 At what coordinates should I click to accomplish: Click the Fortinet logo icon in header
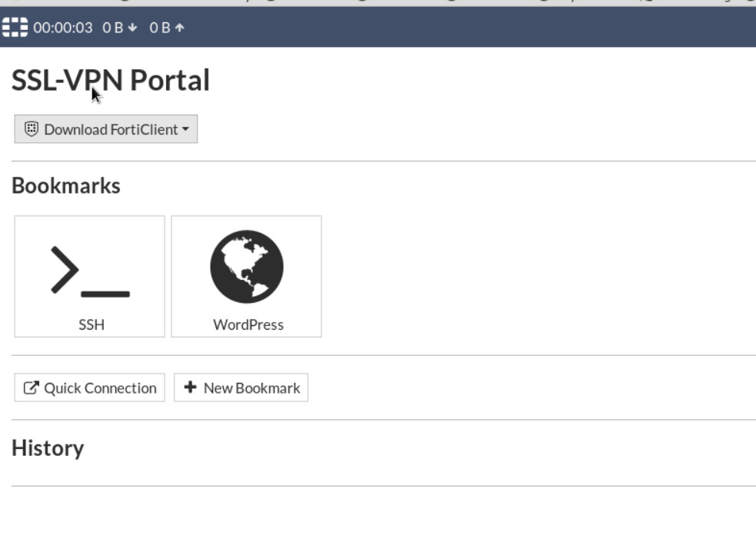[x=15, y=28]
